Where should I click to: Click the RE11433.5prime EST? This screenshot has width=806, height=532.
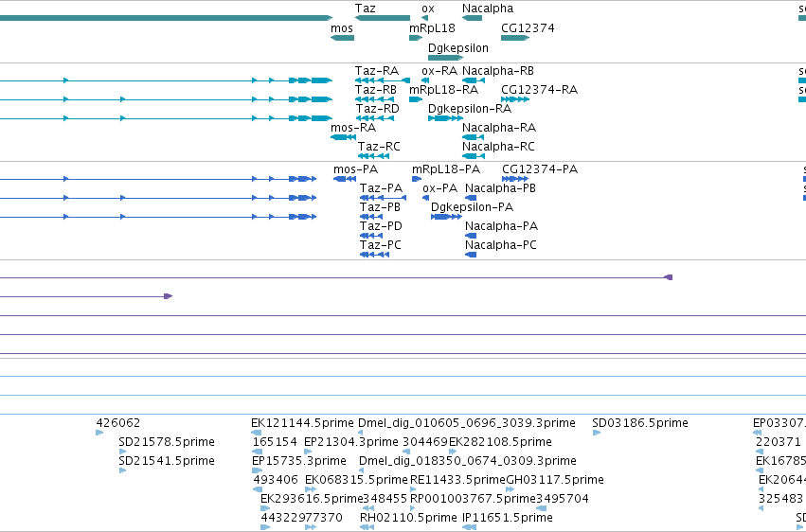tap(458, 480)
